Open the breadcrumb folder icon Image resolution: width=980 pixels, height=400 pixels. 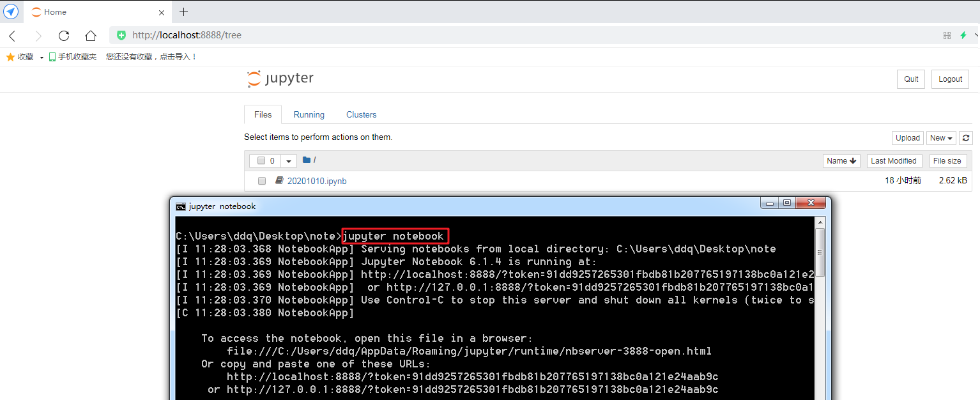(306, 160)
